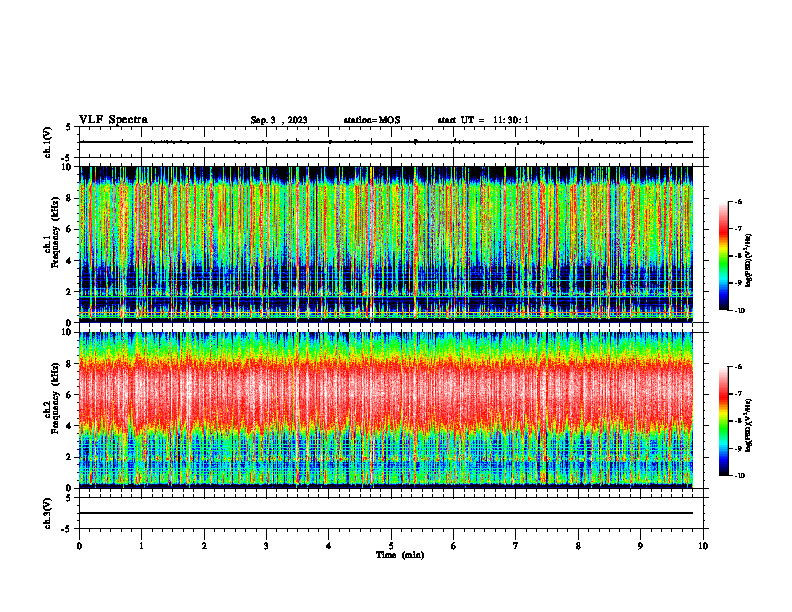Click time axis tick label "8"
The height and width of the screenshot is (612, 792).
(578, 546)
